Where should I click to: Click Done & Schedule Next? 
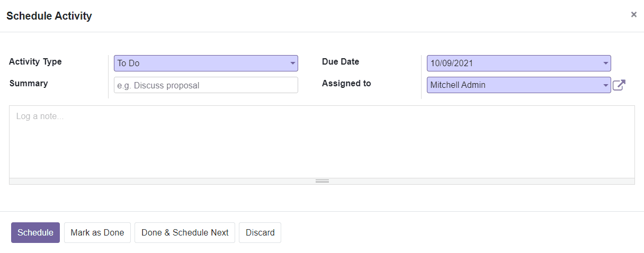[185, 233]
